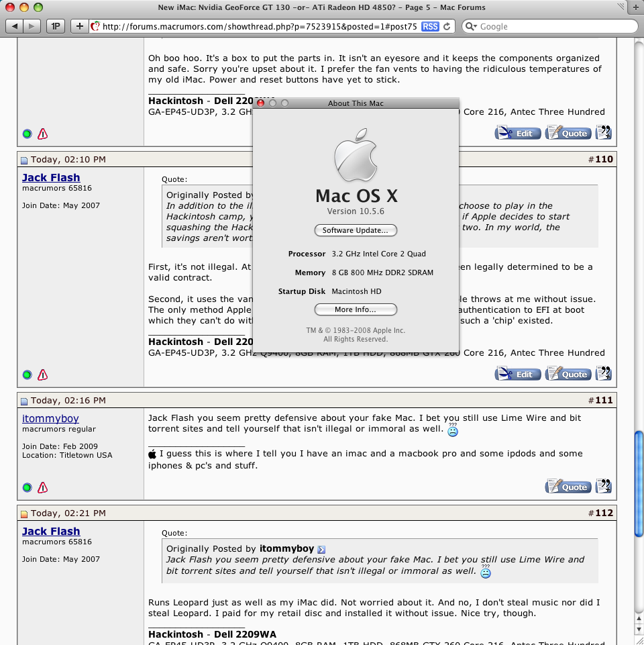This screenshot has width=644, height=645.
Task: Click post icon next to Today, 02:16 PM
Action: click(x=24, y=401)
